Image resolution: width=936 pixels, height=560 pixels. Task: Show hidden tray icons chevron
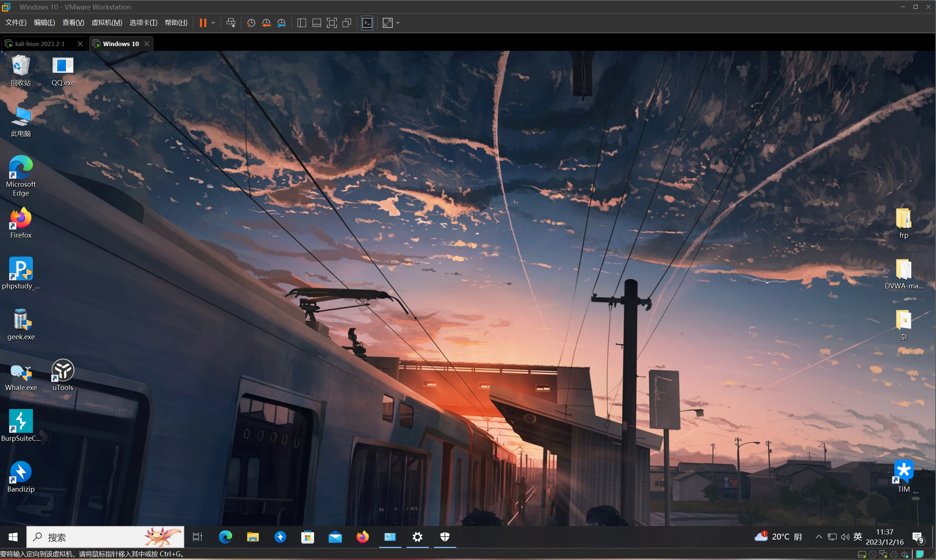coord(819,537)
